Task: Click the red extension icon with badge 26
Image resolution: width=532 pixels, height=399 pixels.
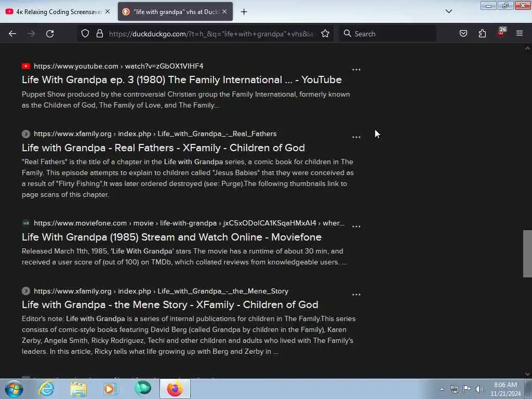Action: (501, 33)
